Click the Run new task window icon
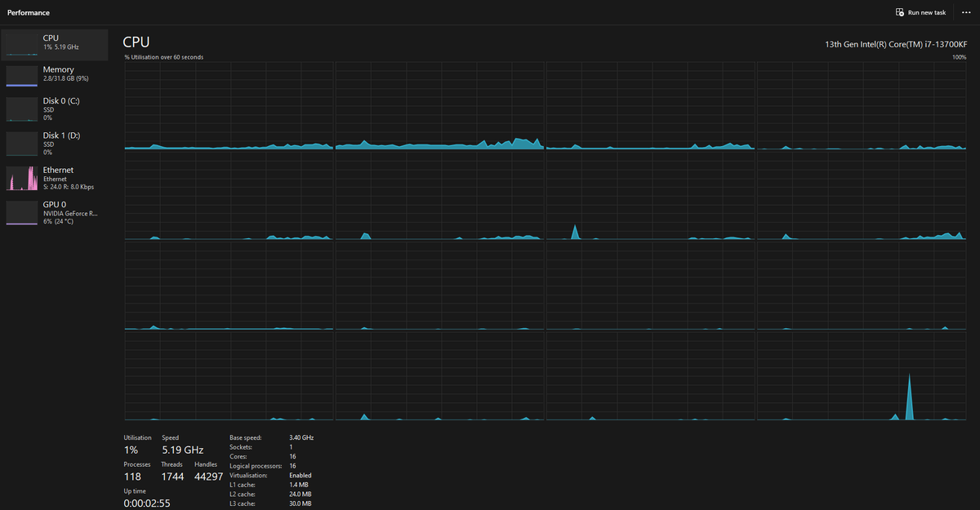This screenshot has height=510, width=980. (x=900, y=12)
